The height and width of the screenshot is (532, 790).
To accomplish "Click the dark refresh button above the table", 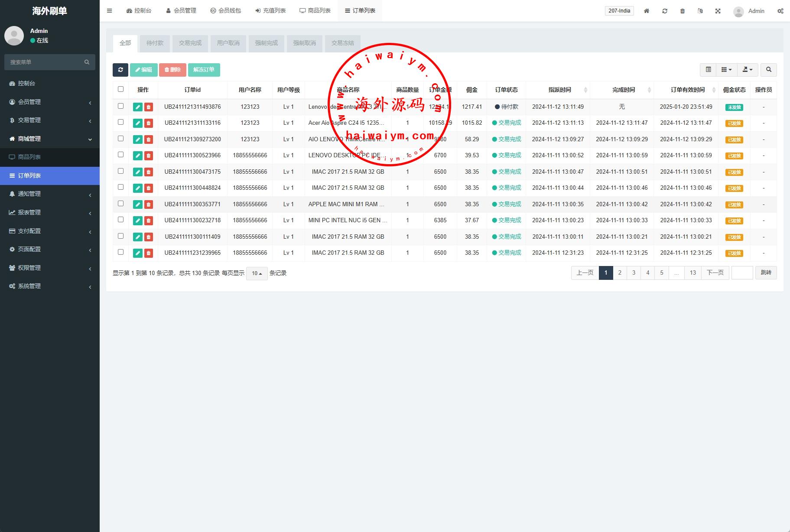I will tap(120, 70).
